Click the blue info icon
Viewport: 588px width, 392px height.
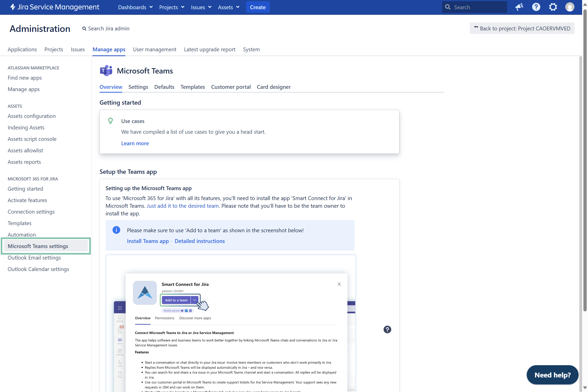click(116, 230)
